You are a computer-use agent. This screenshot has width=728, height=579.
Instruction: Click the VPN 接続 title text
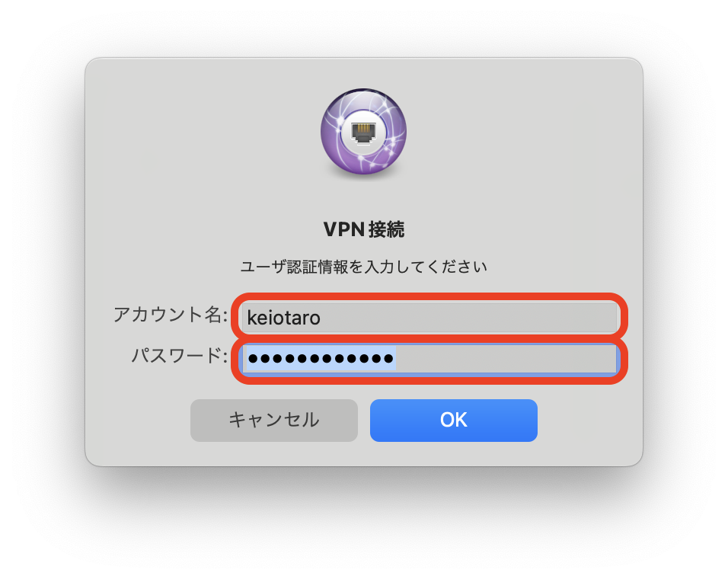[x=363, y=229]
